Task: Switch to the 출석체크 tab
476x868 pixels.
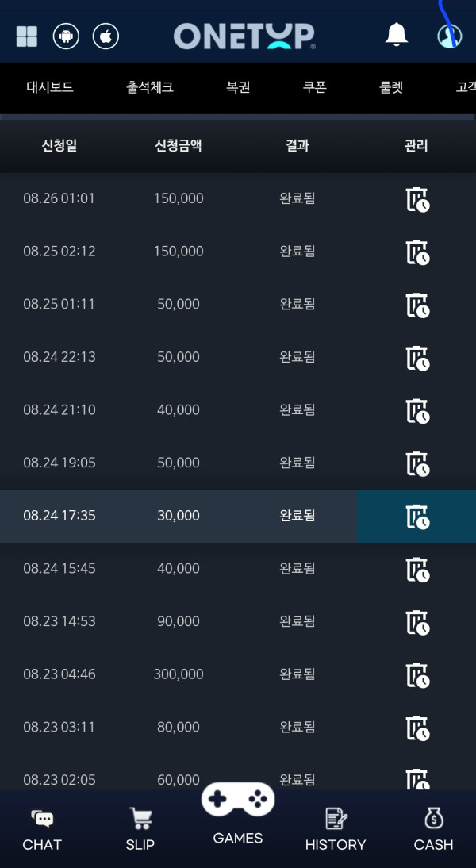Action: [150, 87]
